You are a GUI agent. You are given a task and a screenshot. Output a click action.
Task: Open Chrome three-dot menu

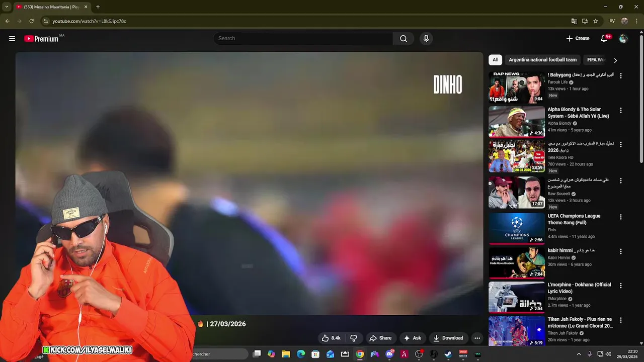point(636,21)
